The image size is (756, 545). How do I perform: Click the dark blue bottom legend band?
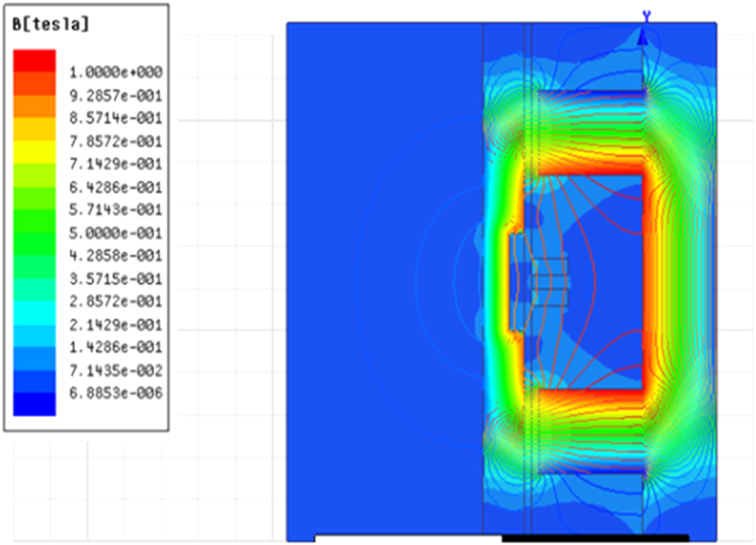pyautogui.click(x=34, y=404)
